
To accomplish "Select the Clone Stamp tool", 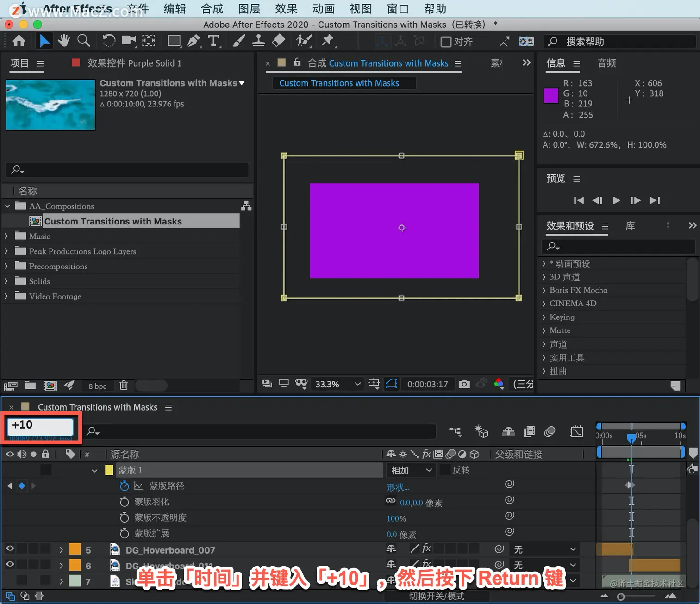I will (x=258, y=41).
